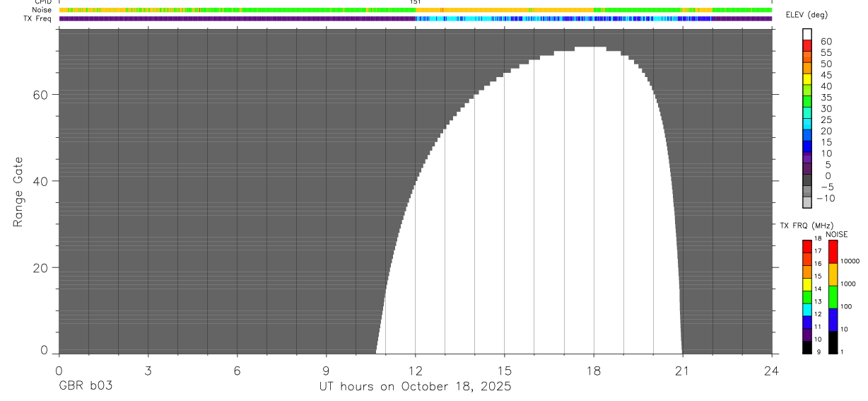Select the green 100–1000 NOISE swatch
868x401 pixels.
833,297
